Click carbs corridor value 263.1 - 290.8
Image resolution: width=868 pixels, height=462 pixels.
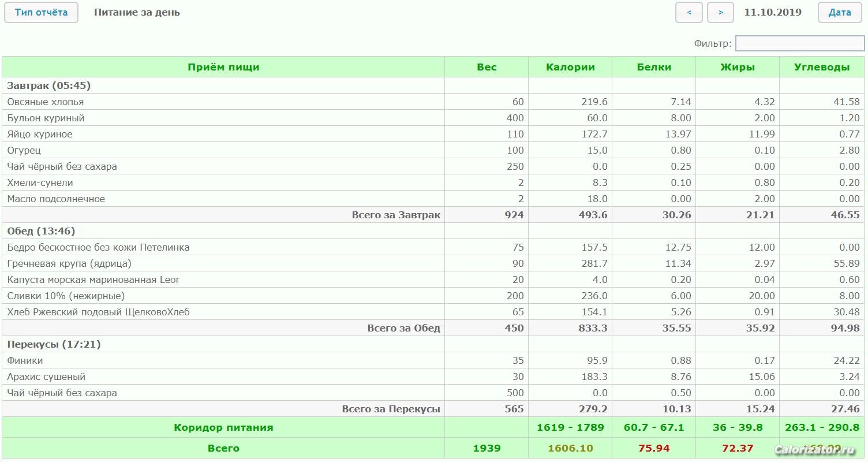pyautogui.click(x=822, y=427)
